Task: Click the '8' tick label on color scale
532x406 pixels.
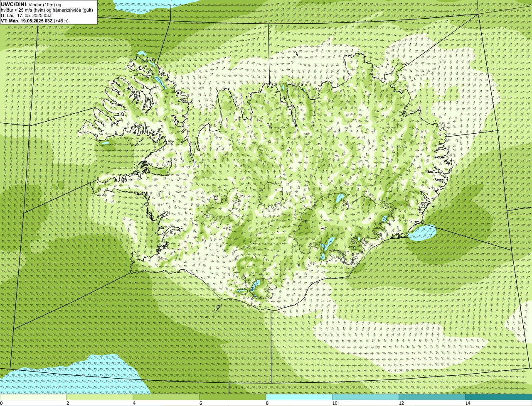Action: click(x=267, y=403)
